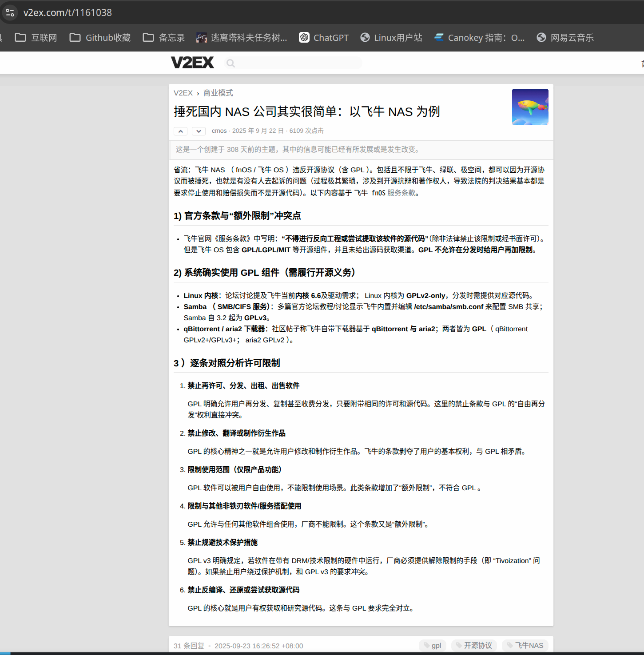Open the 逃离塔科夫任务树 bookmark

coord(242,38)
